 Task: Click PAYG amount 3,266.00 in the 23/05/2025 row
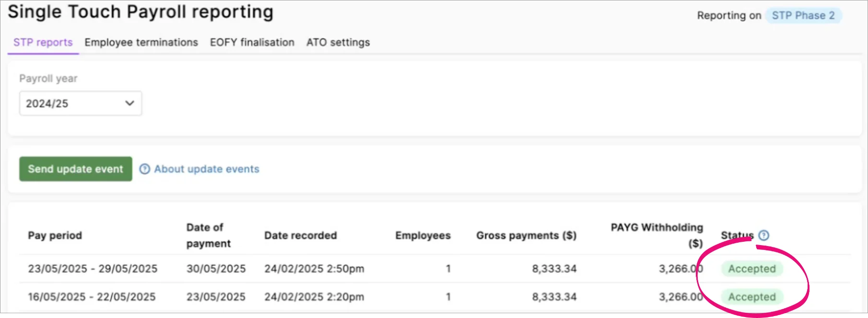pos(681,297)
